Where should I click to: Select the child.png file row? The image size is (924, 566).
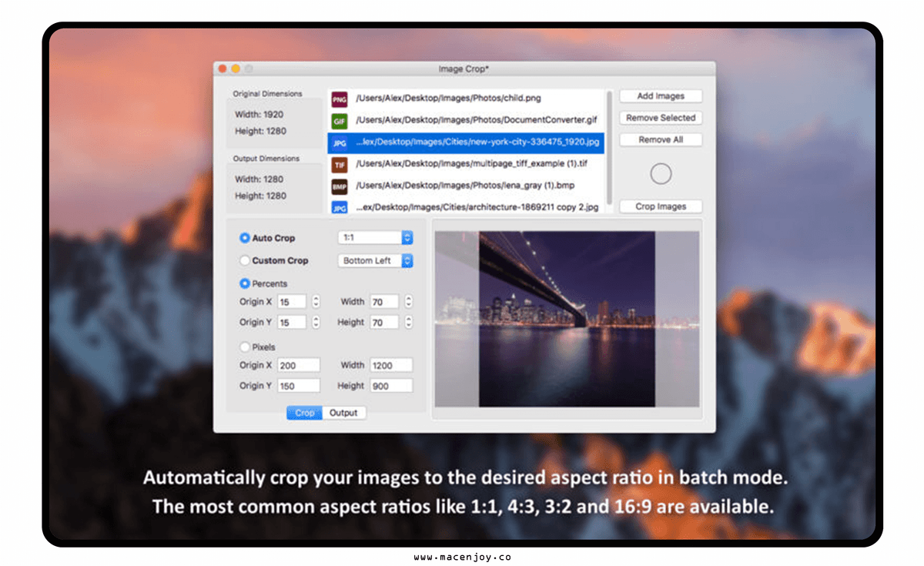coord(467,99)
